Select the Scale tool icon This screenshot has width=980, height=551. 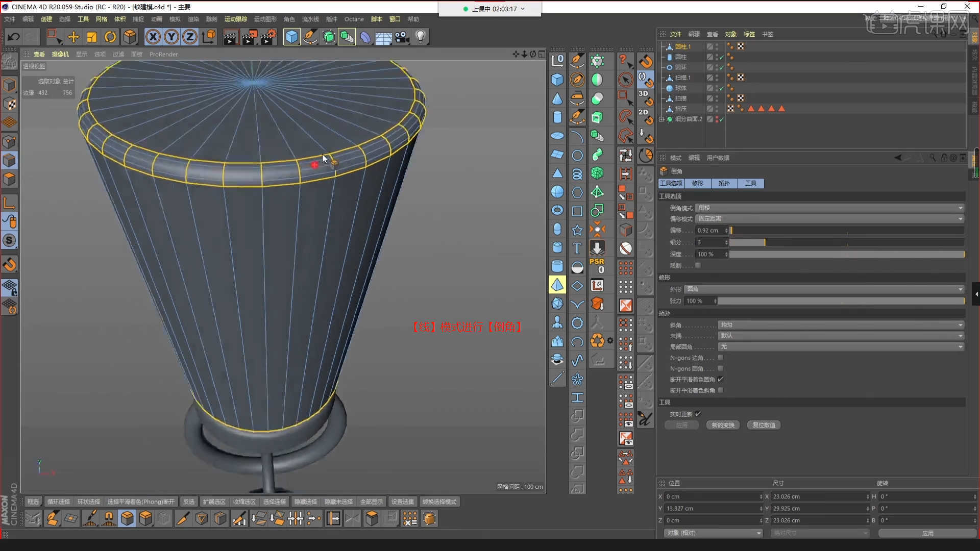point(92,37)
